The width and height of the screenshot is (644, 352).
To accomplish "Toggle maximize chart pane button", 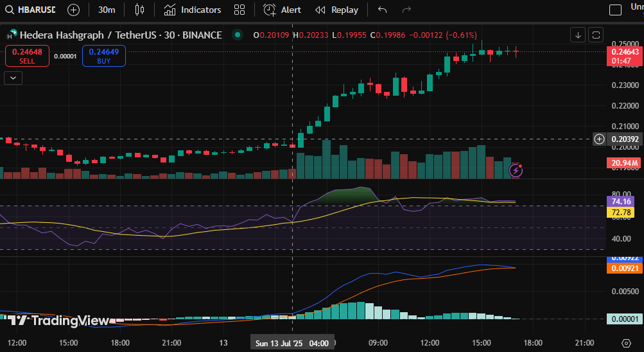I will (x=596, y=35).
